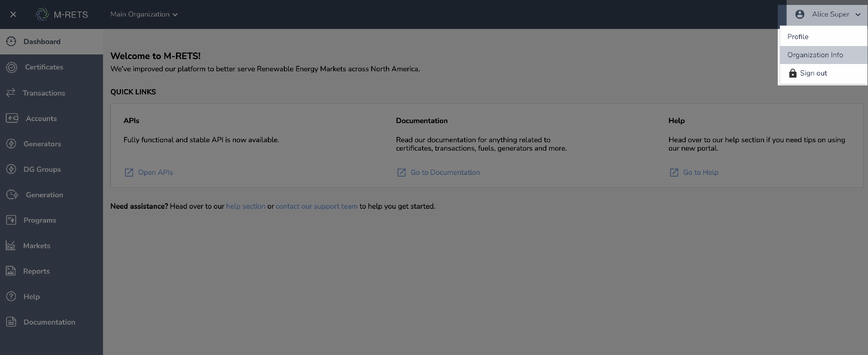Sign out from the user menu

(x=813, y=73)
